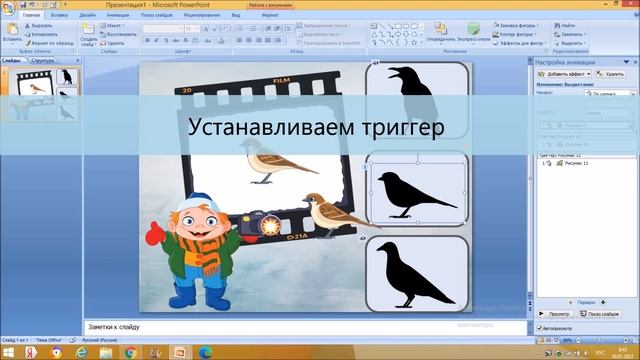Click the round Office button
The height and width of the screenshot is (360, 640).
click(x=7, y=7)
